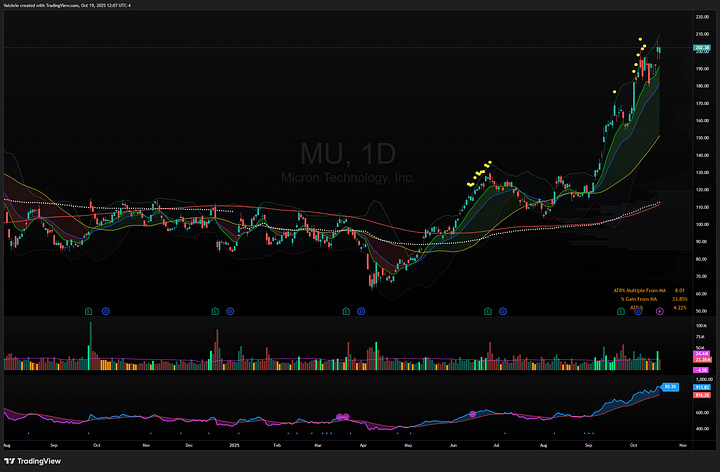720x472 pixels.
Task: Click the 210.00 price axis label
Action: pos(702,34)
